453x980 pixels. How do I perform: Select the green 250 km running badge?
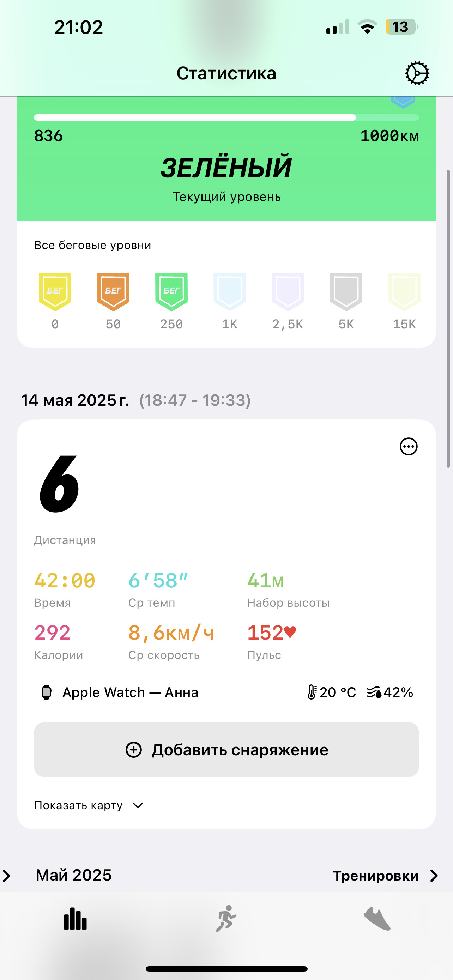(171, 292)
